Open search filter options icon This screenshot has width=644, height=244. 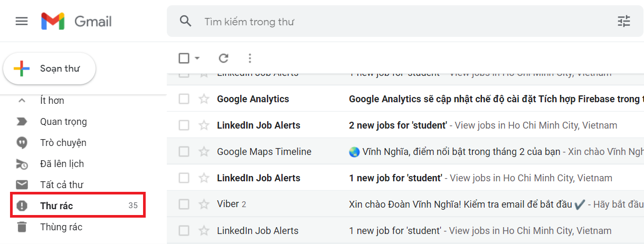tap(623, 21)
